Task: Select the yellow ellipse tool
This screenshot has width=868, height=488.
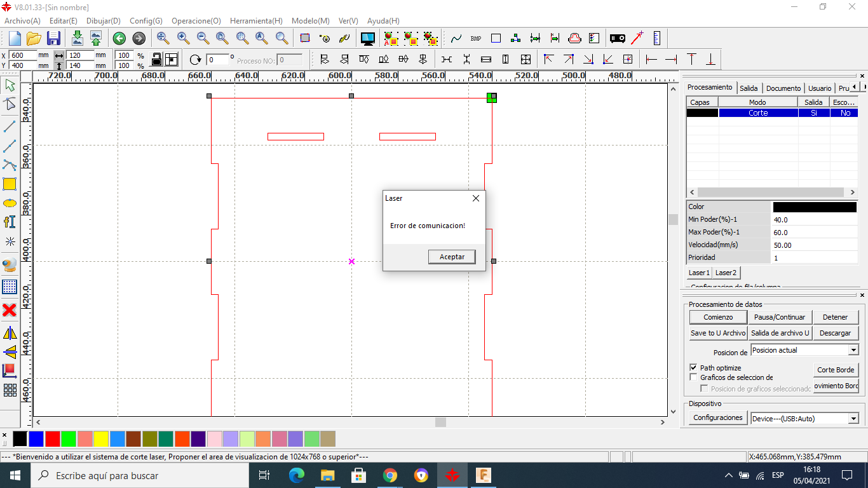Action: 10,203
